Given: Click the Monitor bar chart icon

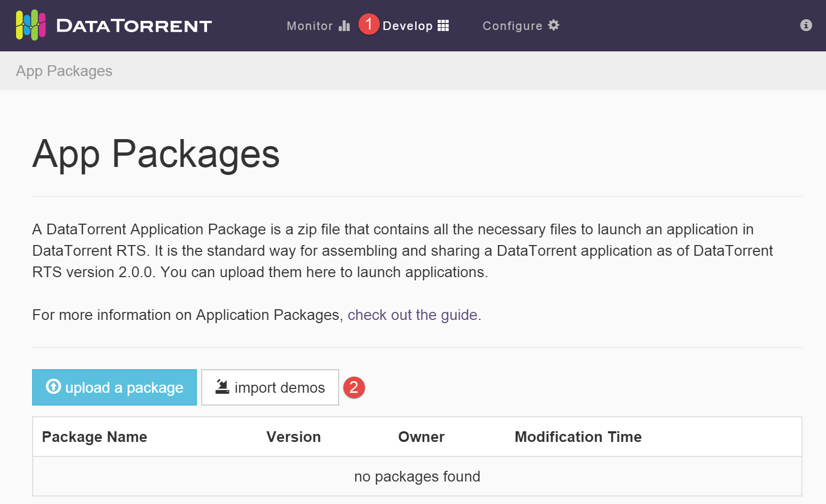Looking at the screenshot, I should click(x=345, y=26).
